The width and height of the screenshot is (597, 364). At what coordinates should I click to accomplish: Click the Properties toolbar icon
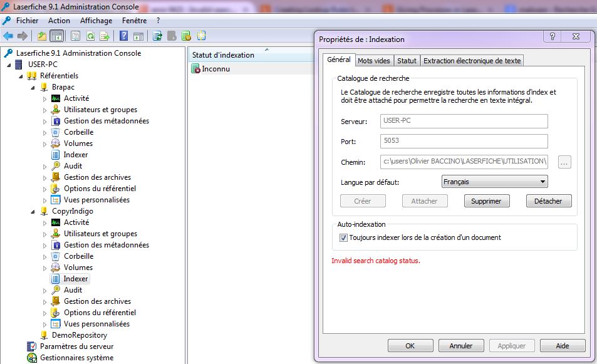[x=75, y=36]
